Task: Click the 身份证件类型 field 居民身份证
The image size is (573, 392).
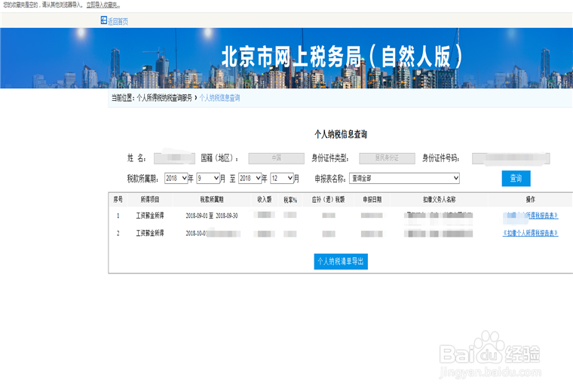Action: click(x=387, y=158)
